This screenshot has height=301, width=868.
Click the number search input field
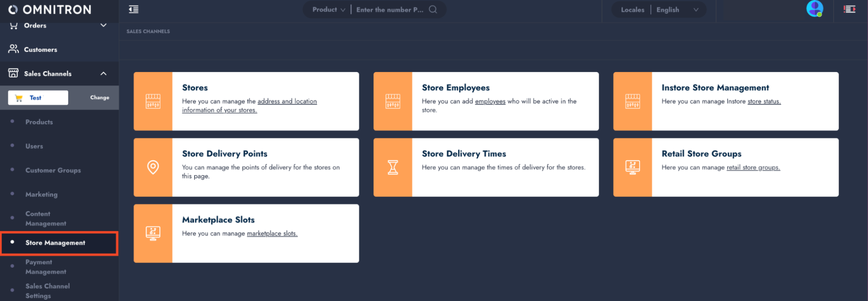(389, 10)
